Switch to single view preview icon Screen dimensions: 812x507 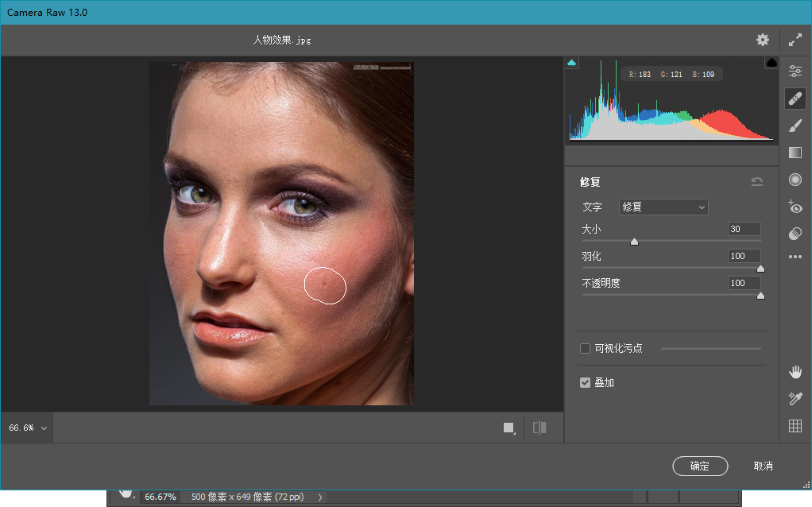(x=509, y=428)
